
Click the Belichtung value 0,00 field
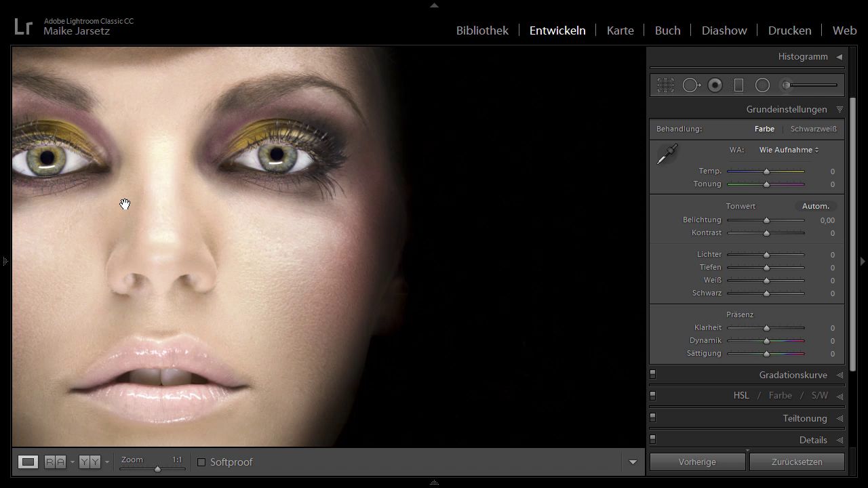(x=827, y=220)
